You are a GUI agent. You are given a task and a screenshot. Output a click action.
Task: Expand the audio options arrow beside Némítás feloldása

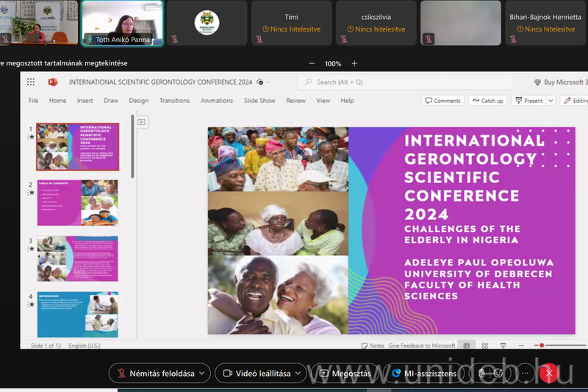pos(201,374)
